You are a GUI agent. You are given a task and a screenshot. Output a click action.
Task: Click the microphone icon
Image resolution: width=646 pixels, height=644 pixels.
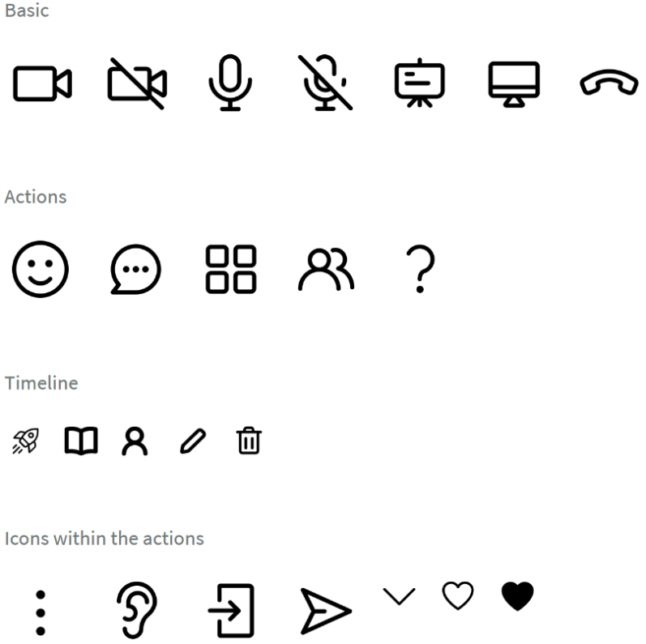click(x=230, y=83)
